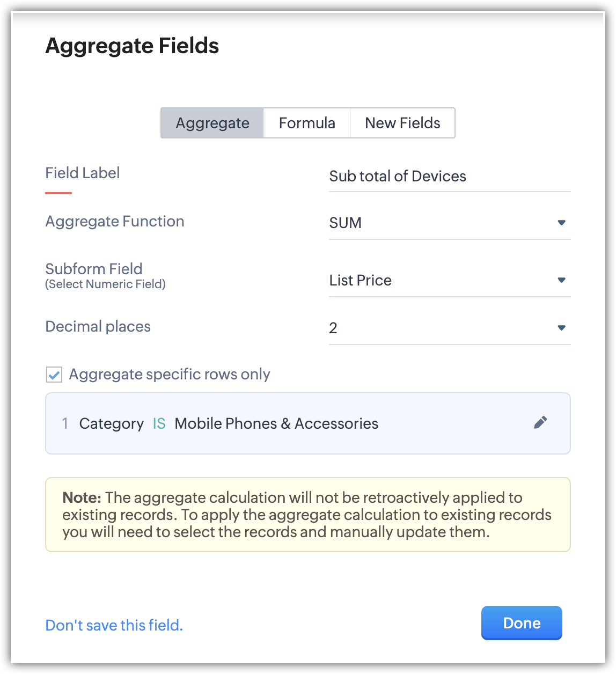Switch to the Formula tab
Viewport: 616px width, 674px height.
coord(307,123)
